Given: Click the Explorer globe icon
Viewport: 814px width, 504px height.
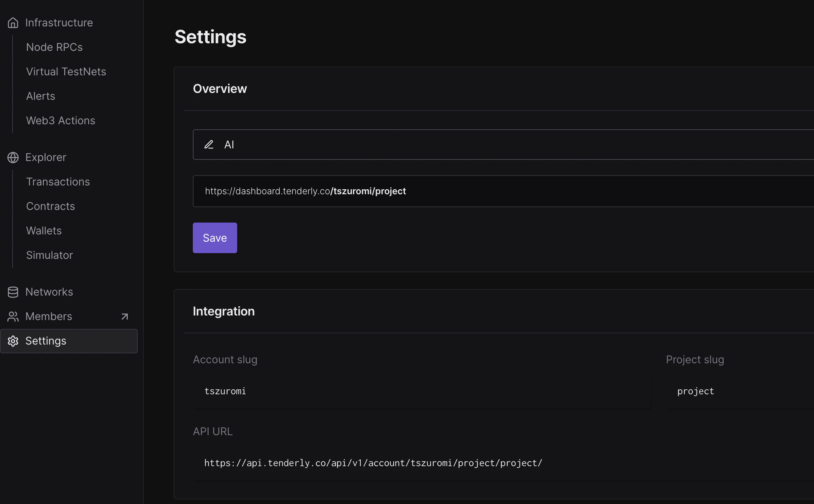Looking at the screenshot, I should click(x=13, y=158).
